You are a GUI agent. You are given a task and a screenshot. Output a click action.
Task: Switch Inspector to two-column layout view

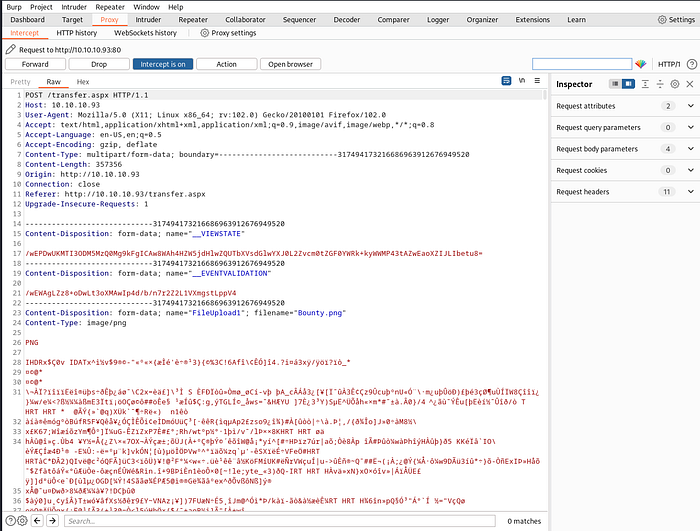[x=628, y=84]
